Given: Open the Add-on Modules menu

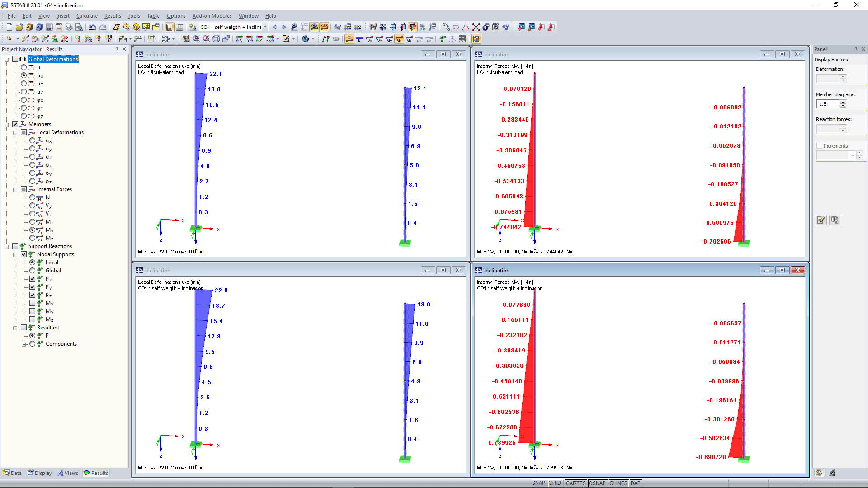Looking at the screenshot, I should click(212, 16).
